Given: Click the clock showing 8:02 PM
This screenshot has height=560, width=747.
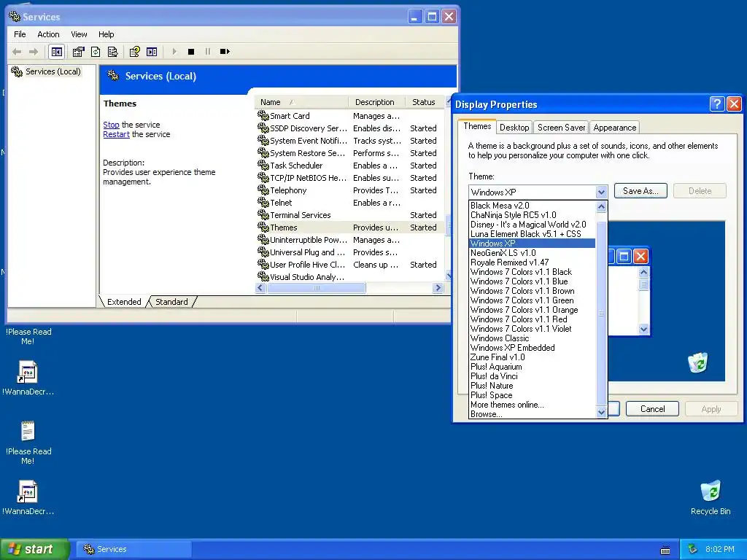Looking at the screenshot, I should pos(719,549).
